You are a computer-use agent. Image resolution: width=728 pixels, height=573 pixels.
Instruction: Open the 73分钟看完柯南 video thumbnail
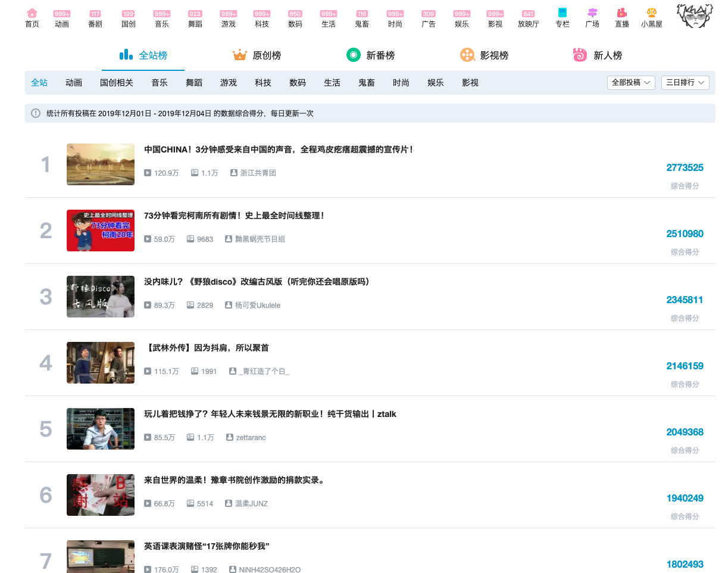(101, 231)
